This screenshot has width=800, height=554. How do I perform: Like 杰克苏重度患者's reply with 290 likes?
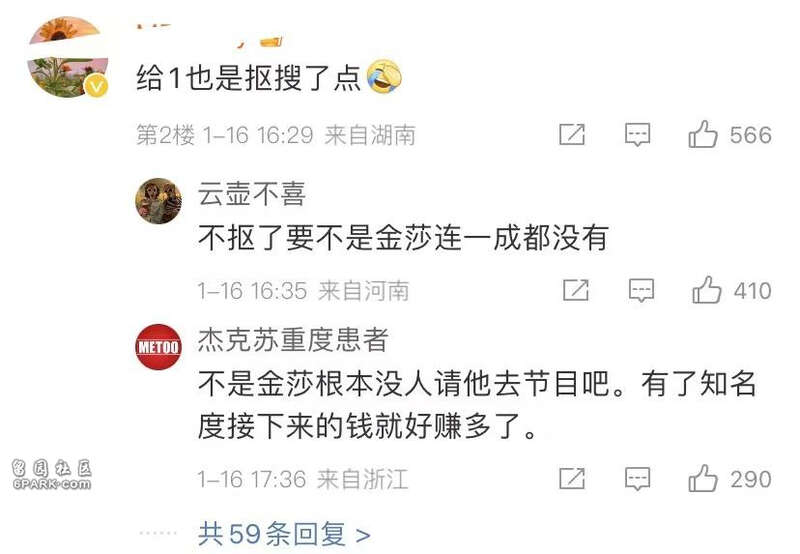(x=703, y=479)
